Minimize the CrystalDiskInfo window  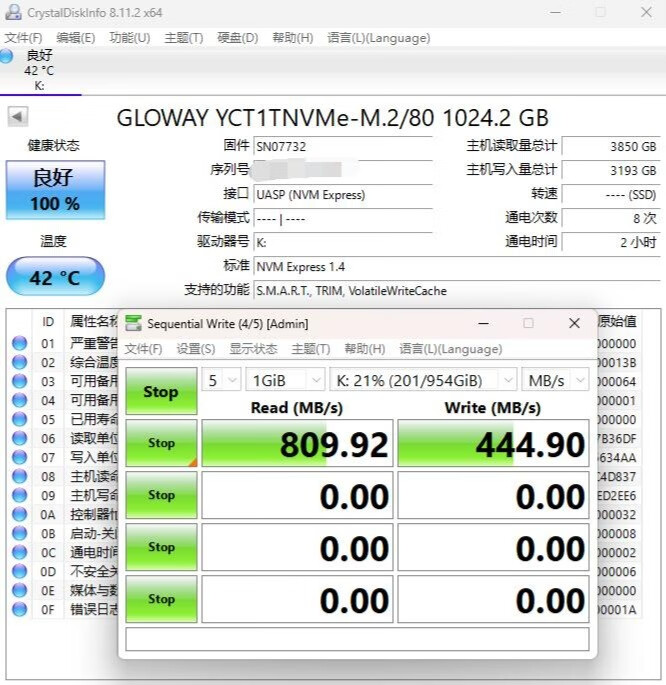[556, 12]
